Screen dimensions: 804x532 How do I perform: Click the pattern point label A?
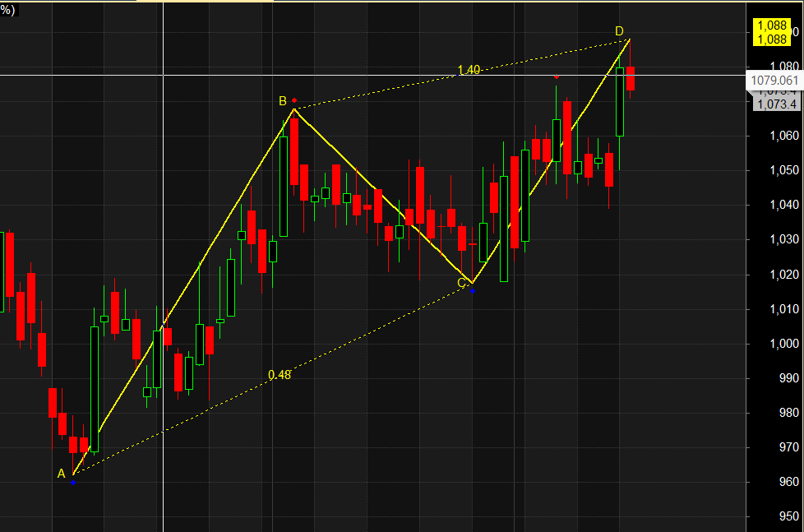pos(62,474)
